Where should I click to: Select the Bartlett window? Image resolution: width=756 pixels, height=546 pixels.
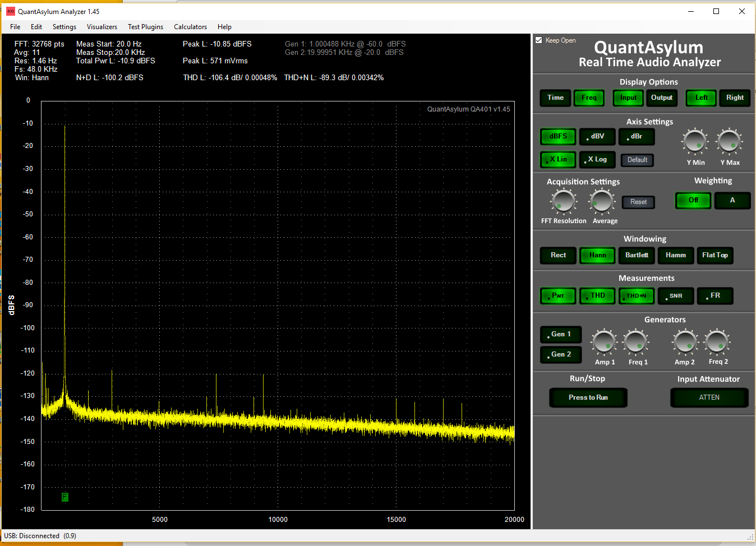[x=637, y=256]
